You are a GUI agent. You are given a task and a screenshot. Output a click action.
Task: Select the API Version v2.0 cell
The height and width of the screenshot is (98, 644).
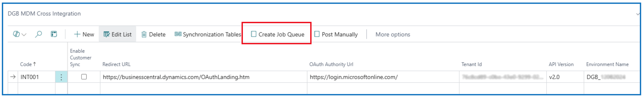click(x=554, y=77)
